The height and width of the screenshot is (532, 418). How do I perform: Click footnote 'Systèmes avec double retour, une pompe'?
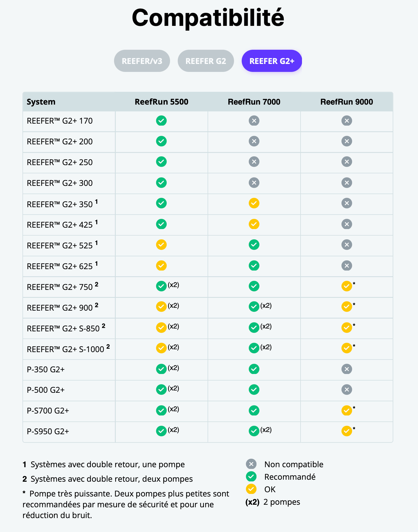(x=108, y=464)
